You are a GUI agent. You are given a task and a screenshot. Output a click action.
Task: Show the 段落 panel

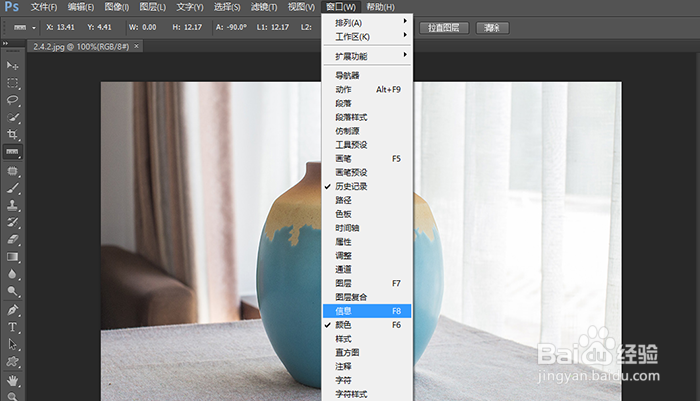coord(367,103)
